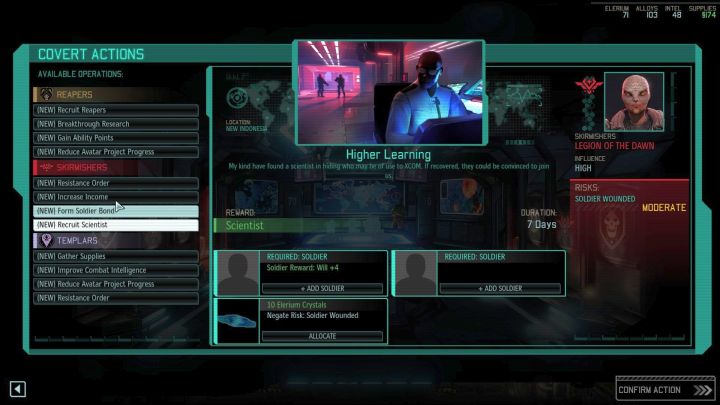Click the Skirmishers faction icon in list header
This screenshot has width=720, height=405.
tap(46, 168)
